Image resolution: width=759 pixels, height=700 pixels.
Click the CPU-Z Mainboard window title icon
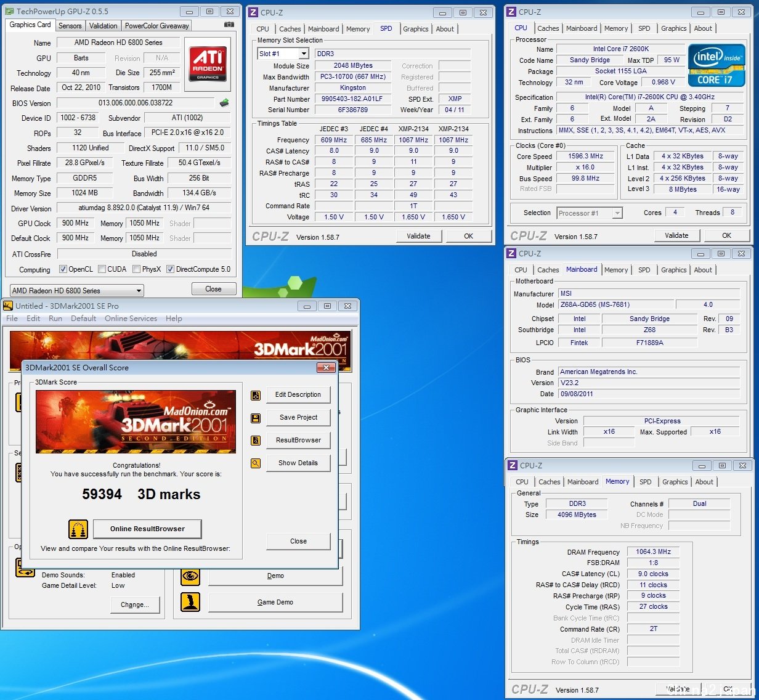(x=511, y=253)
